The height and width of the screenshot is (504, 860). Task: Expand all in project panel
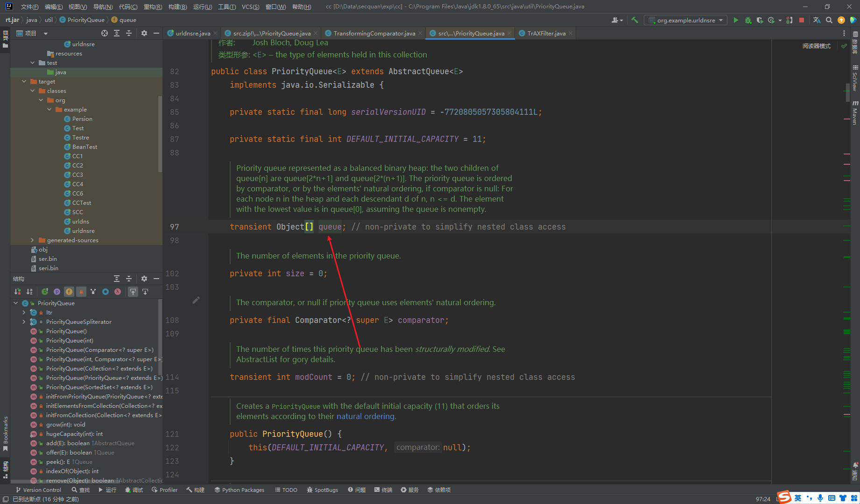pos(117,33)
